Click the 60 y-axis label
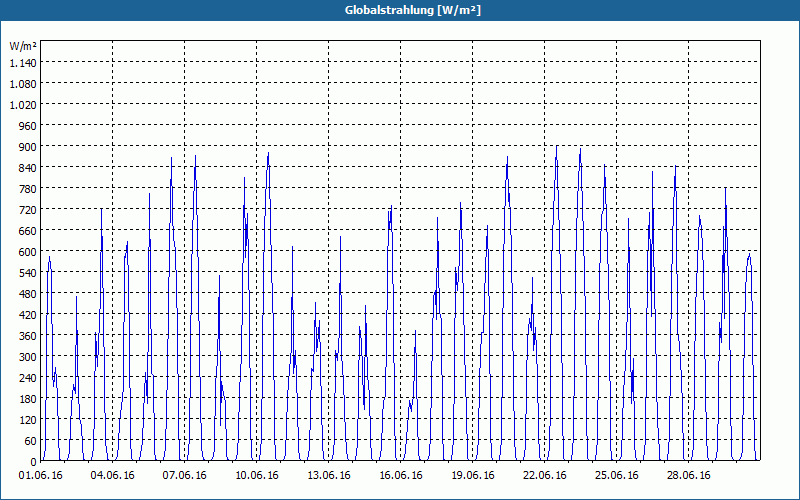The height and width of the screenshot is (500, 800). click(31, 441)
